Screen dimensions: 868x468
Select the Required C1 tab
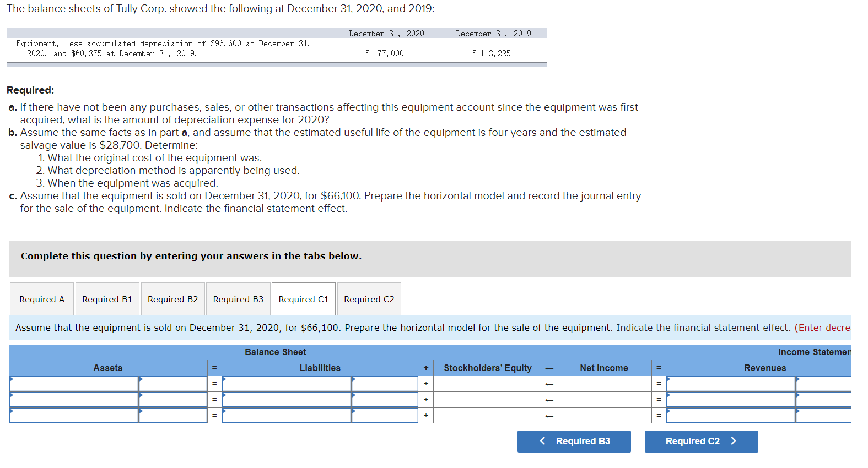[304, 299]
